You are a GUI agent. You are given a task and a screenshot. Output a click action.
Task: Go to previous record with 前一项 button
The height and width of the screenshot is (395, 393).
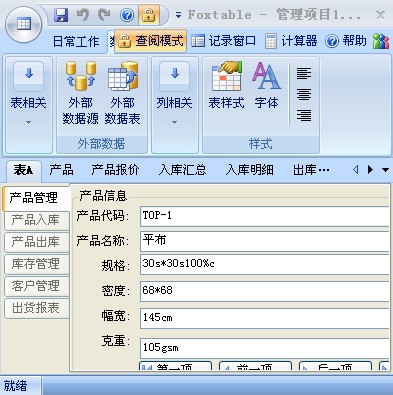coord(255,366)
